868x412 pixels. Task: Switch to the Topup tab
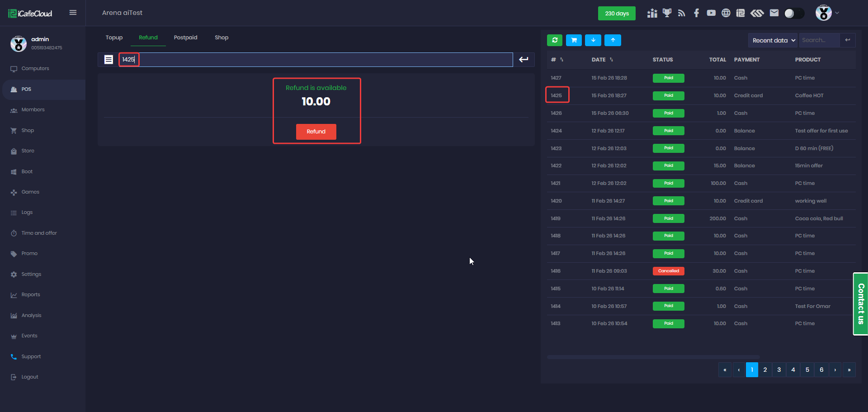pyautogui.click(x=114, y=38)
